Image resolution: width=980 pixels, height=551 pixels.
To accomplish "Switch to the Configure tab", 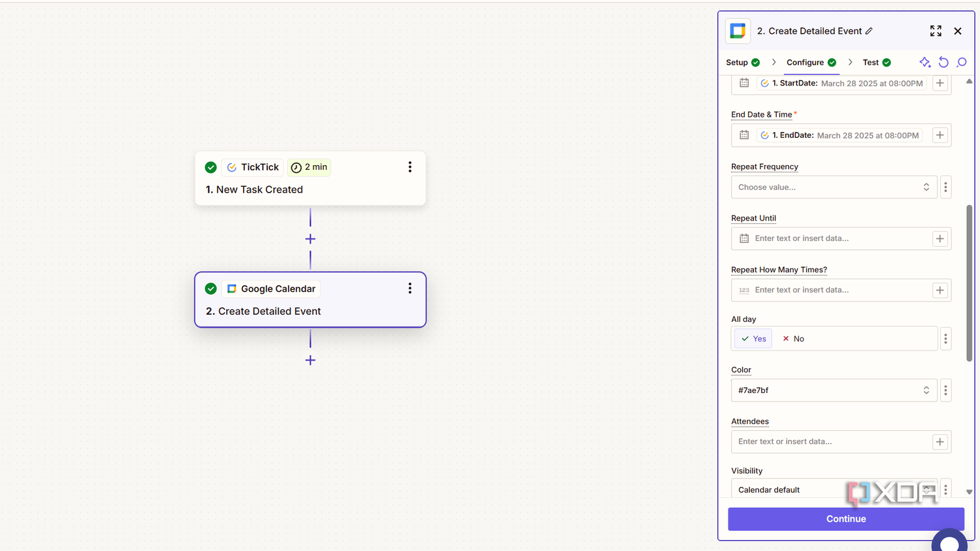I will [x=811, y=63].
